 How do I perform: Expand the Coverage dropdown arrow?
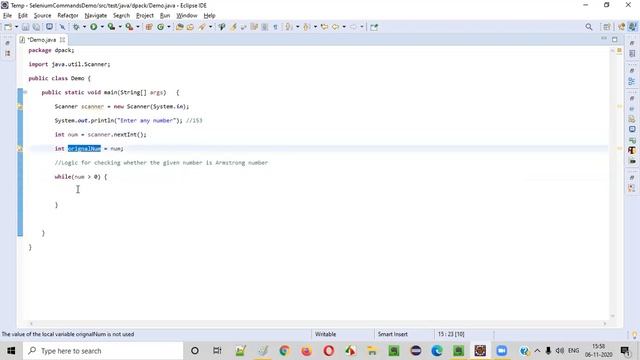[x=120, y=27]
